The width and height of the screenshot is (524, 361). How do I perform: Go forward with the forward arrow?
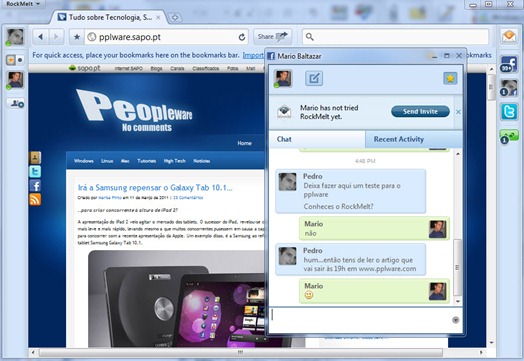point(56,37)
